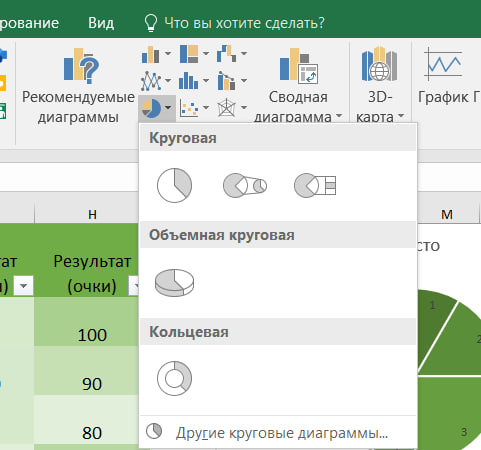
Task: Open the scatter chart icon
Action: tap(189, 108)
